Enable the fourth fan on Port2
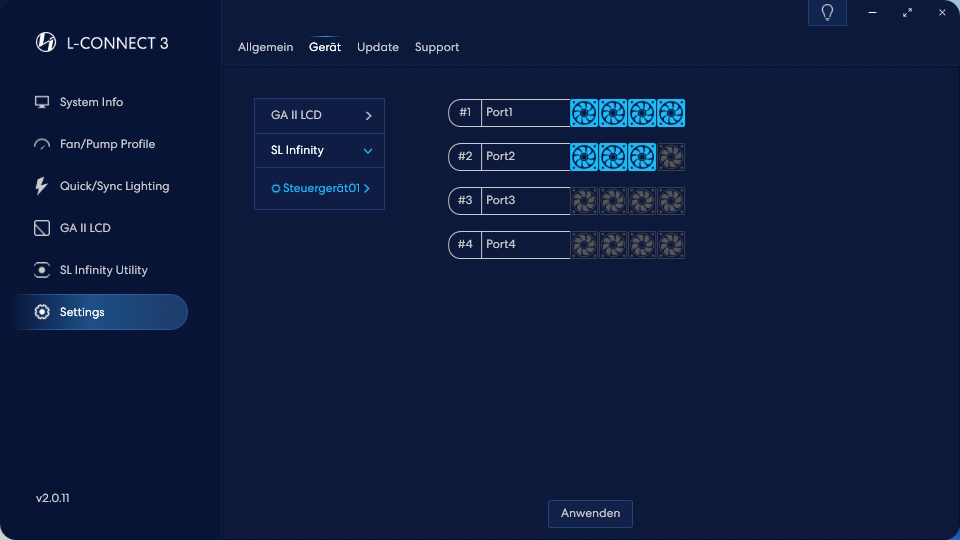960x540 pixels. coord(671,157)
